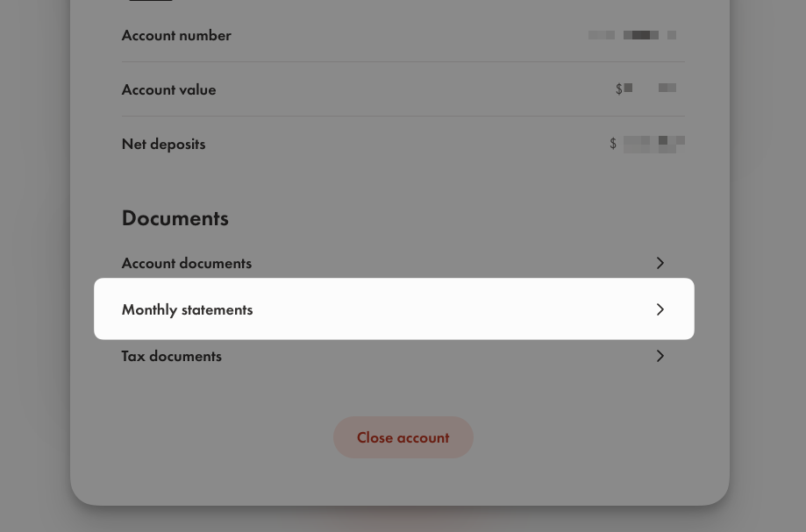This screenshot has height=532, width=806.
Task: Click the Net deposits label
Action: [x=163, y=144]
